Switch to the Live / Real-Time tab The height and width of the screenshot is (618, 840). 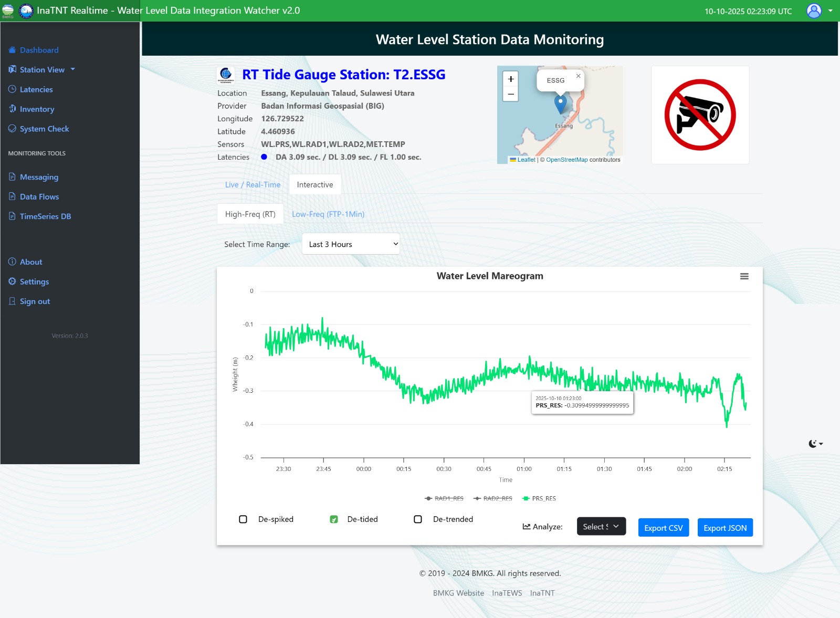pyautogui.click(x=253, y=185)
